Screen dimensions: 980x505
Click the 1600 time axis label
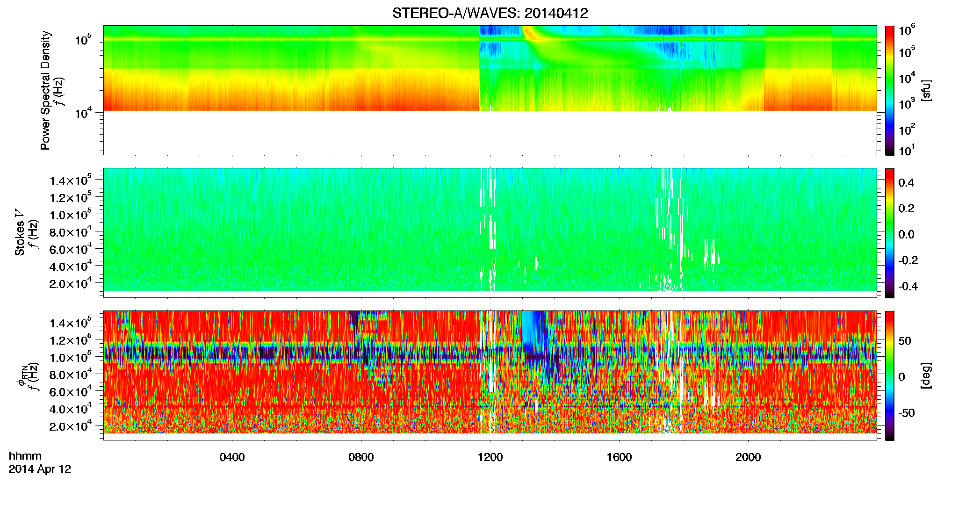(x=619, y=457)
